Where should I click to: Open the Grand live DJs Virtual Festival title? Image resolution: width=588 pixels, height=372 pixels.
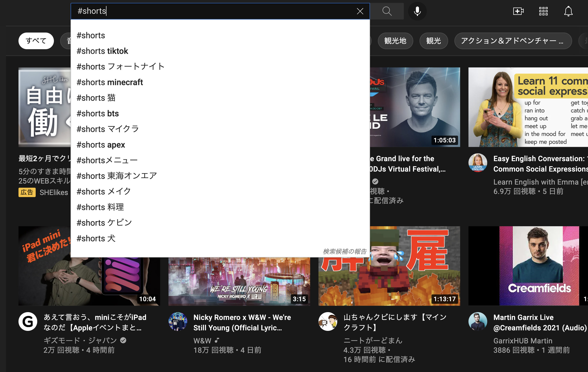tap(408, 164)
